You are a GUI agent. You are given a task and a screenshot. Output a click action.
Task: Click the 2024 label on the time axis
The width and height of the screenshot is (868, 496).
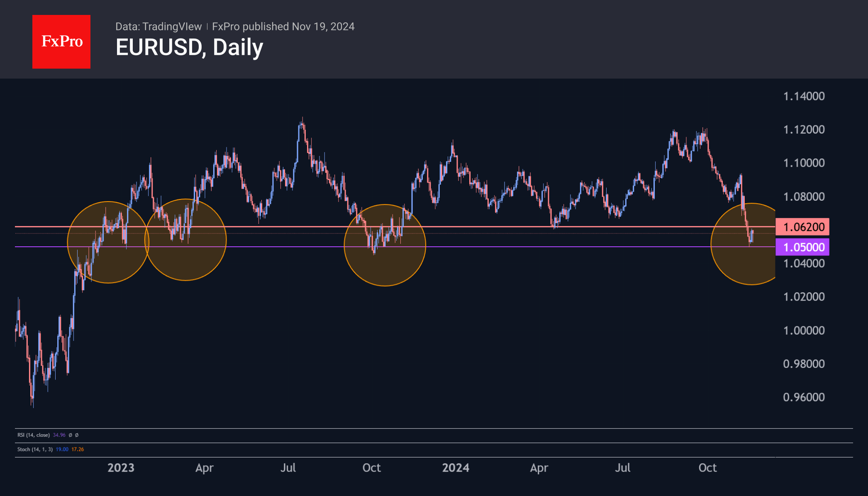[455, 468]
